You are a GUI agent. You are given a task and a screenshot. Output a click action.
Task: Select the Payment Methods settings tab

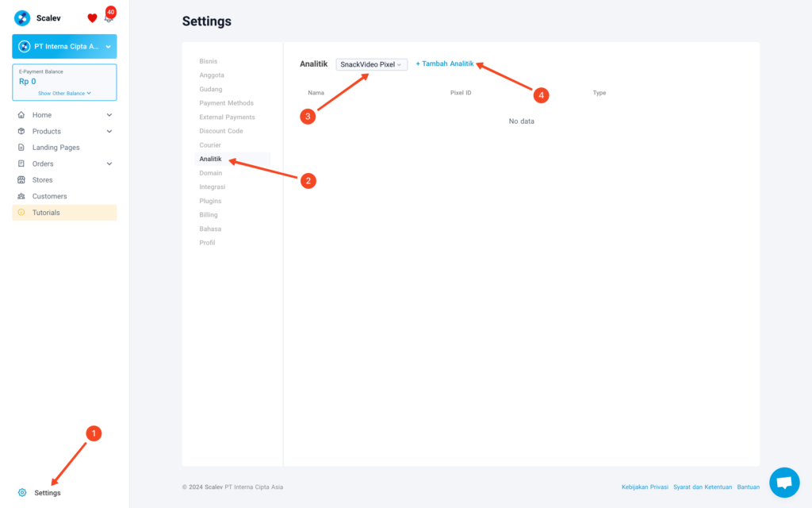(x=226, y=103)
